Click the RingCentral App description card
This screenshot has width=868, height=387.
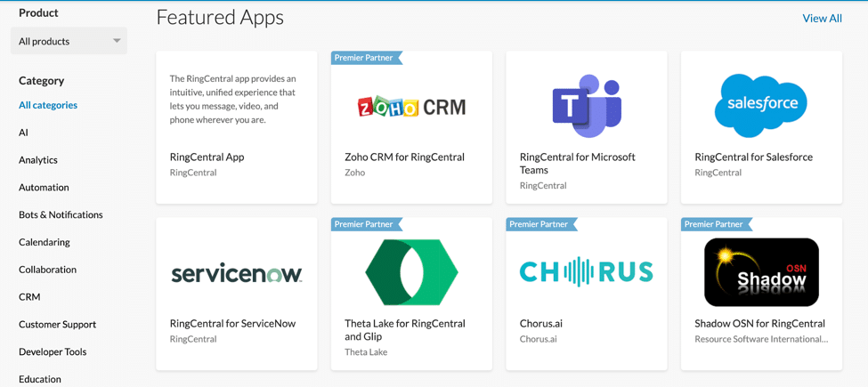click(x=233, y=99)
